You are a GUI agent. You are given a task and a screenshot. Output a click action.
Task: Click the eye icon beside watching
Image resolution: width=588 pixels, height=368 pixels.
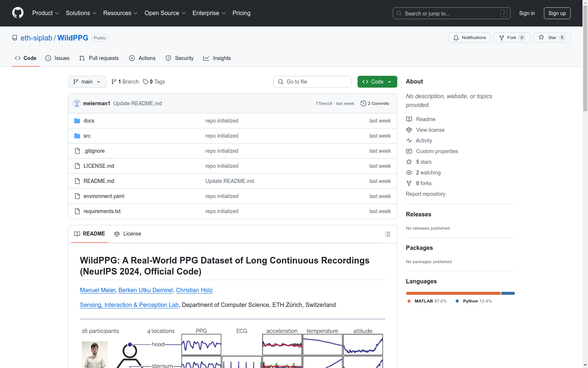[x=409, y=173]
